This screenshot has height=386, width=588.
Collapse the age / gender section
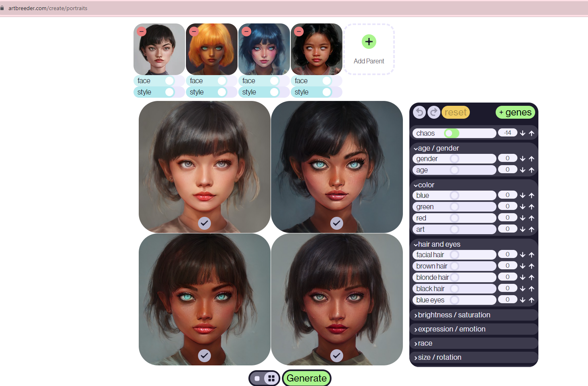(437, 148)
